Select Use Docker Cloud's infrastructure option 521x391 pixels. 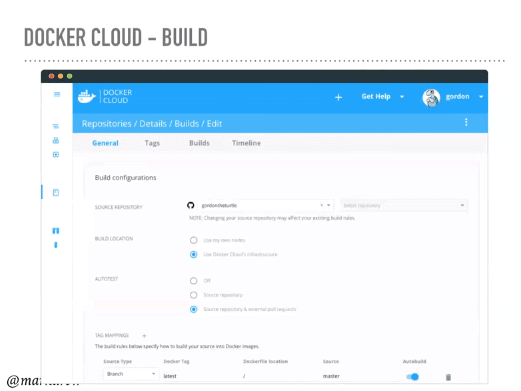(193, 255)
